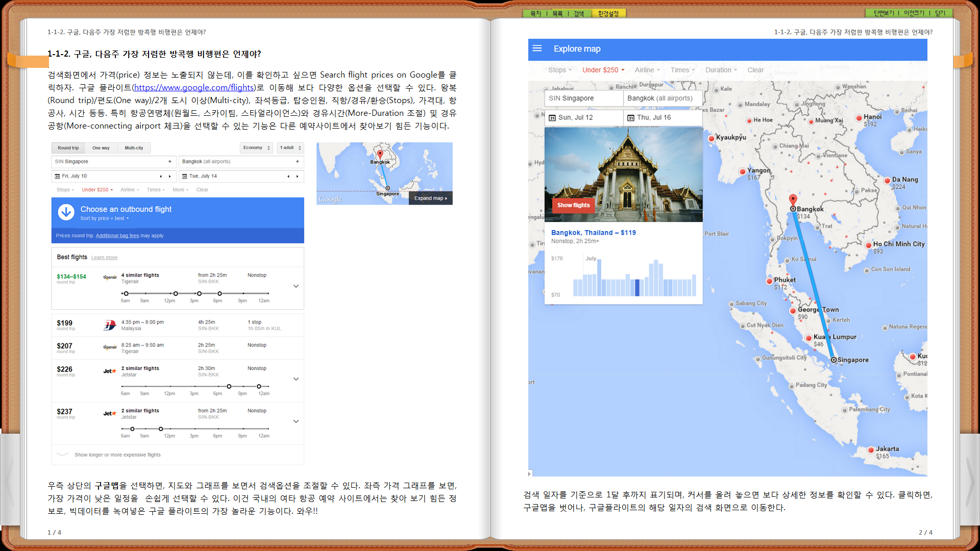Click the orange bookmark ribbon on left page

(28, 61)
